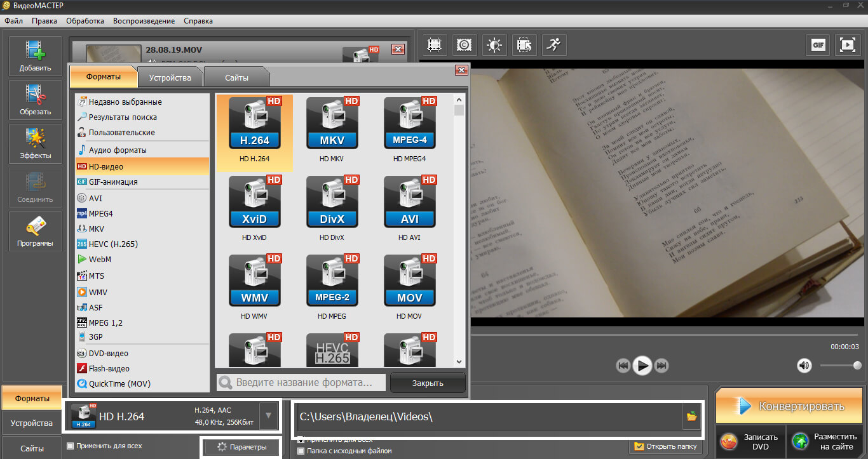
Task: Open brightness adjustment icon above the preview
Action: (x=494, y=45)
